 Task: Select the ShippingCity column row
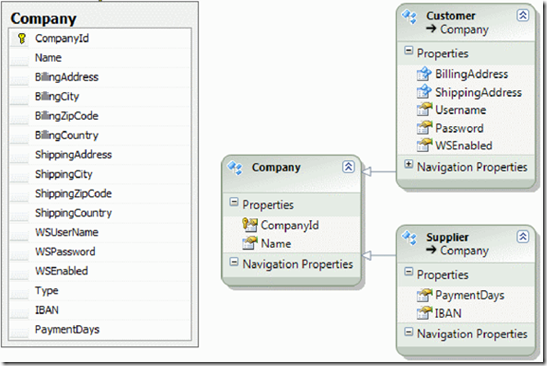100,174
